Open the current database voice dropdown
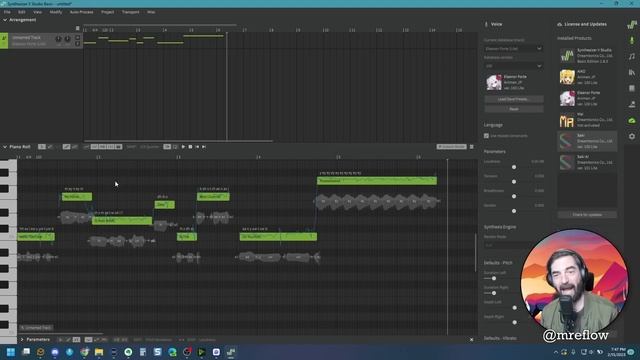Image resolution: width=640 pixels, height=360 pixels. coord(513,49)
